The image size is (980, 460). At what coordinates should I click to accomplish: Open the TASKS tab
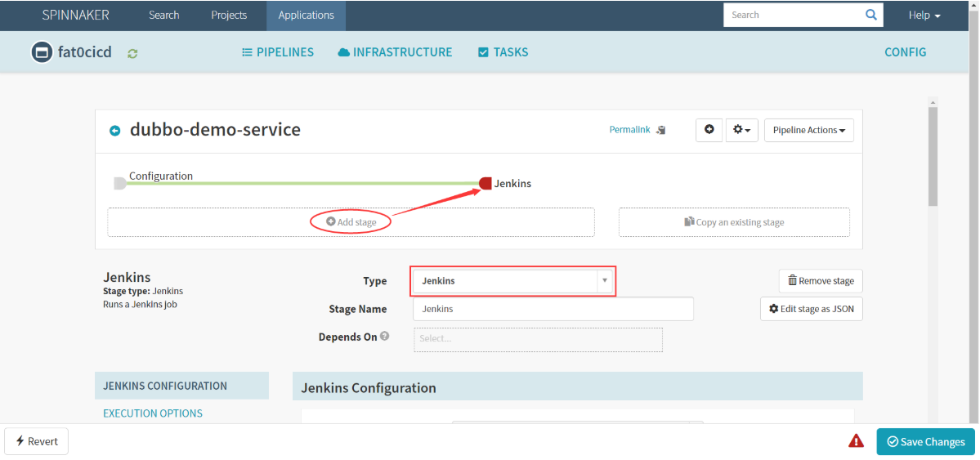pos(503,52)
